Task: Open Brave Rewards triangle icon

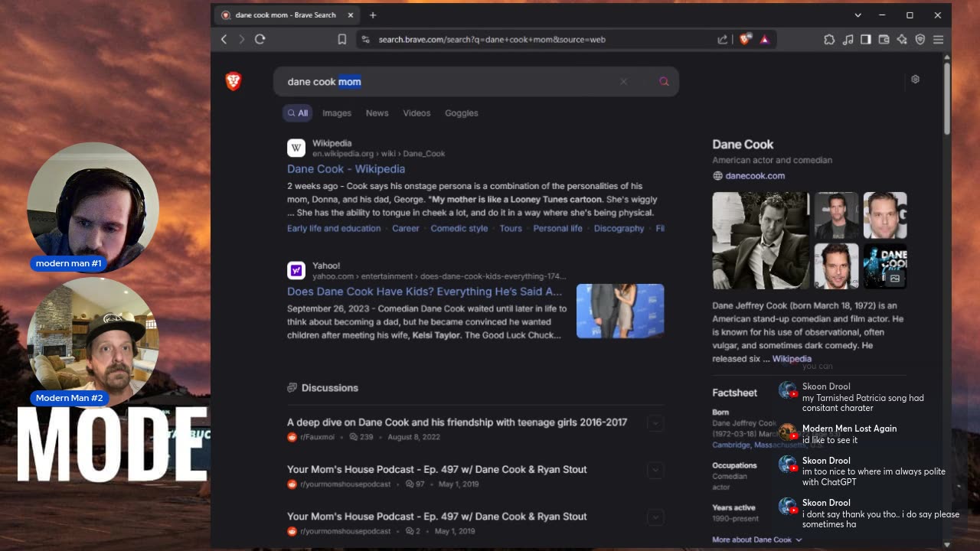Action: 764,39
